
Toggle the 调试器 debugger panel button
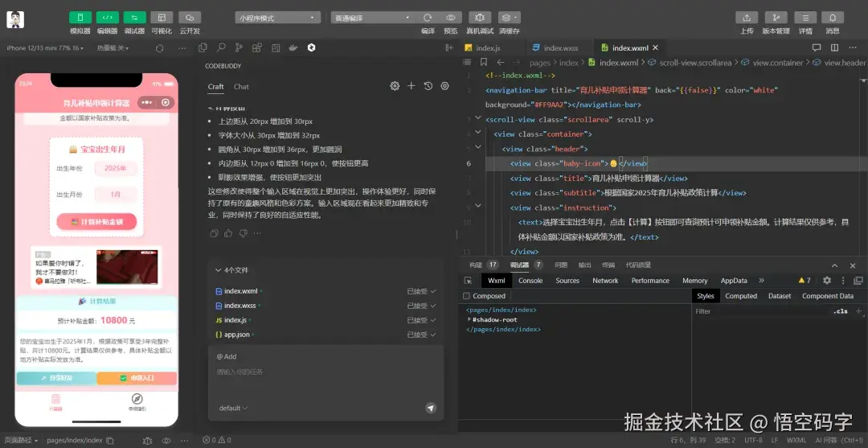134,17
